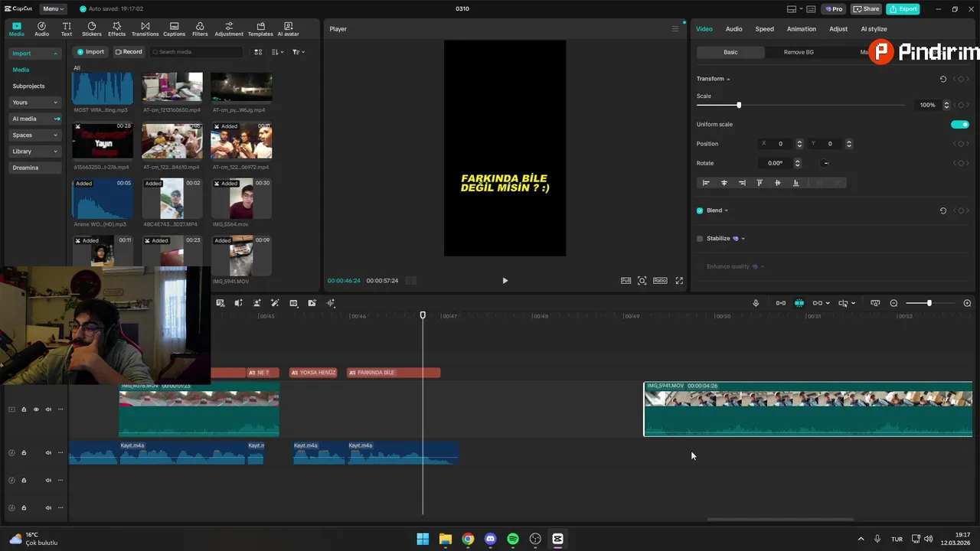The height and width of the screenshot is (551, 980).
Task: Lock the Kayıt.m4a audio track
Action: pyautogui.click(x=24, y=453)
